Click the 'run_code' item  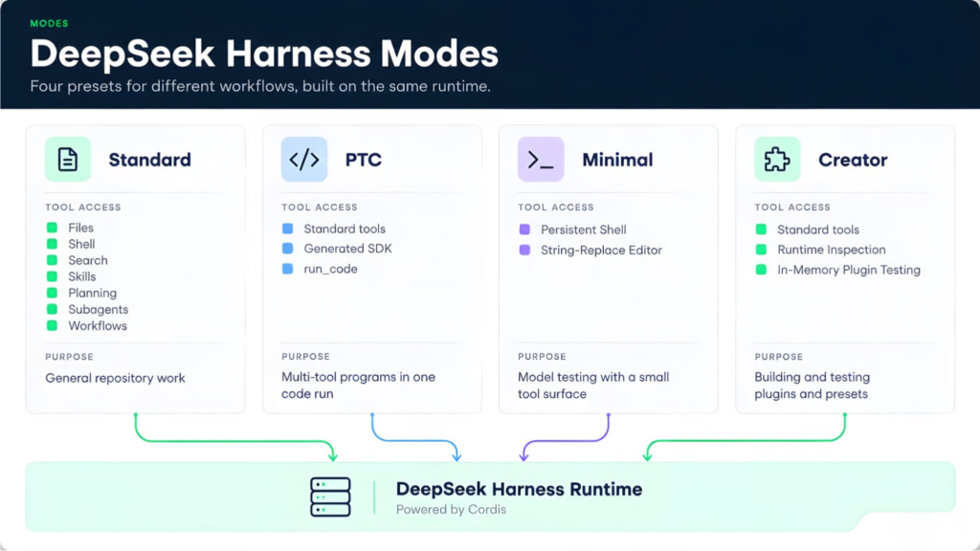coord(330,269)
